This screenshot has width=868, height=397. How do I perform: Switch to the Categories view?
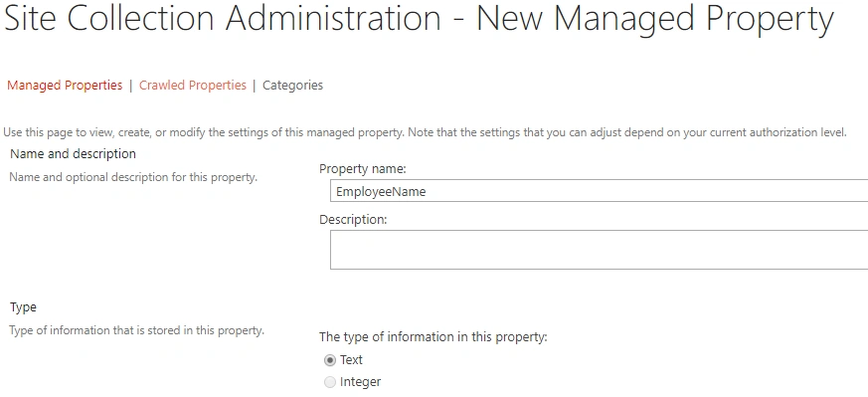click(x=292, y=86)
